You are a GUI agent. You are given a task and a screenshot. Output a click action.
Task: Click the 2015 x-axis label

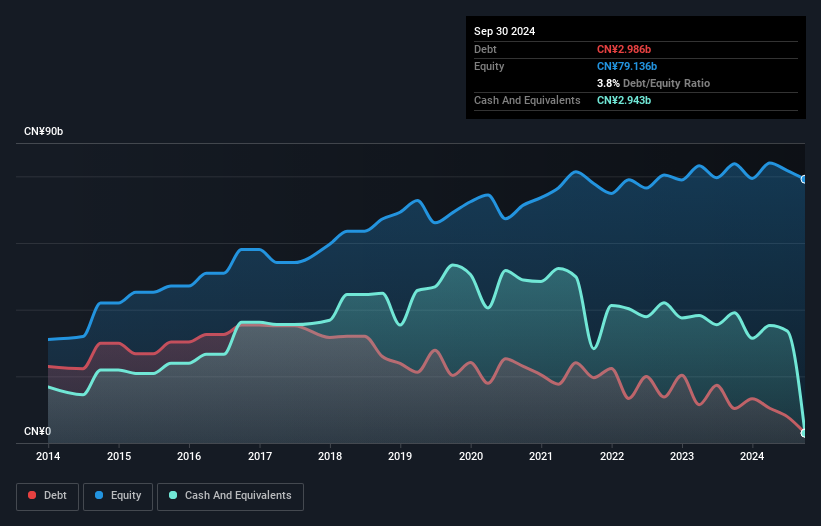[119, 456]
